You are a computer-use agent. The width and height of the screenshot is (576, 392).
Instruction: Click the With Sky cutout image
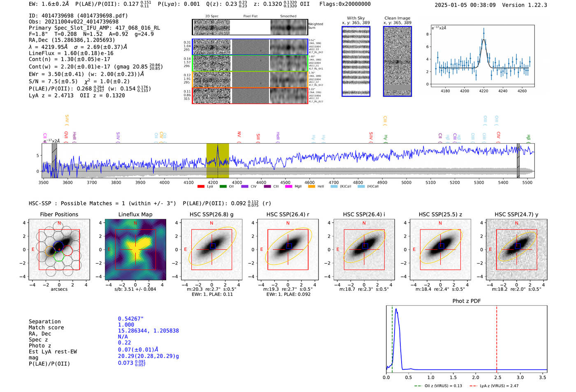coord(356,61)
